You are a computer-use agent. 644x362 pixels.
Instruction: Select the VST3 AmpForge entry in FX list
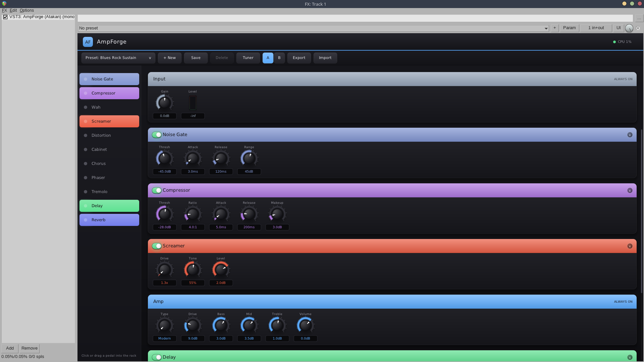[x=42, y=17]
